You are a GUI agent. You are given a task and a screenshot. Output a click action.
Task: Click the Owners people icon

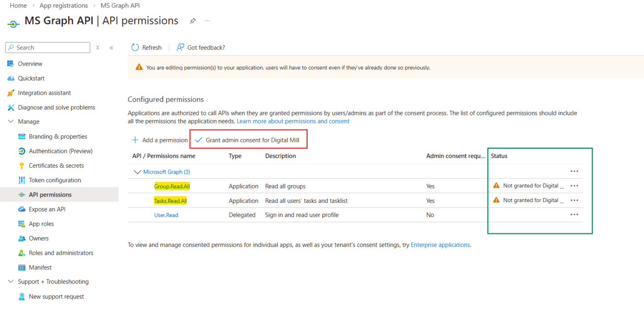pos(21,238)
